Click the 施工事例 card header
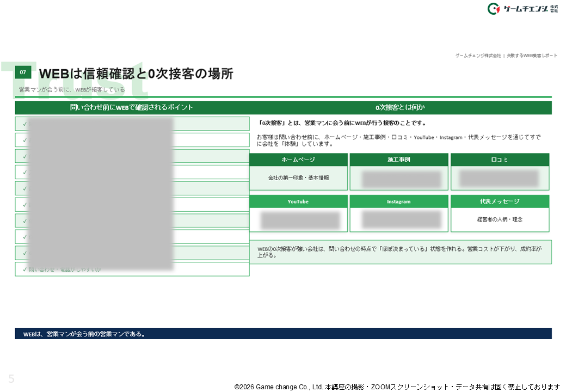The image size is (566, 392). tap(399, 160)
